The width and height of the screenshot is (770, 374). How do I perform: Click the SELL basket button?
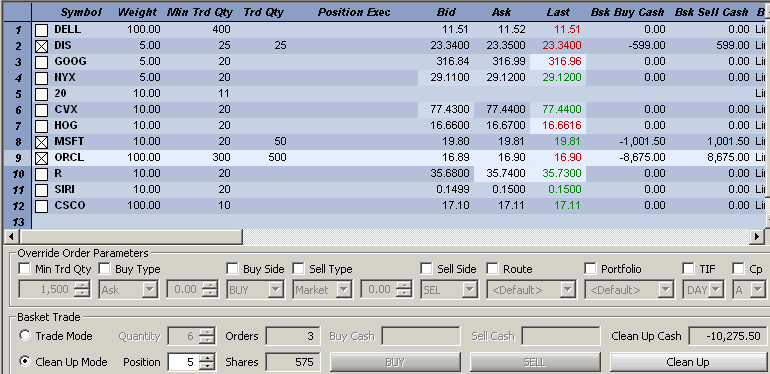535,362
